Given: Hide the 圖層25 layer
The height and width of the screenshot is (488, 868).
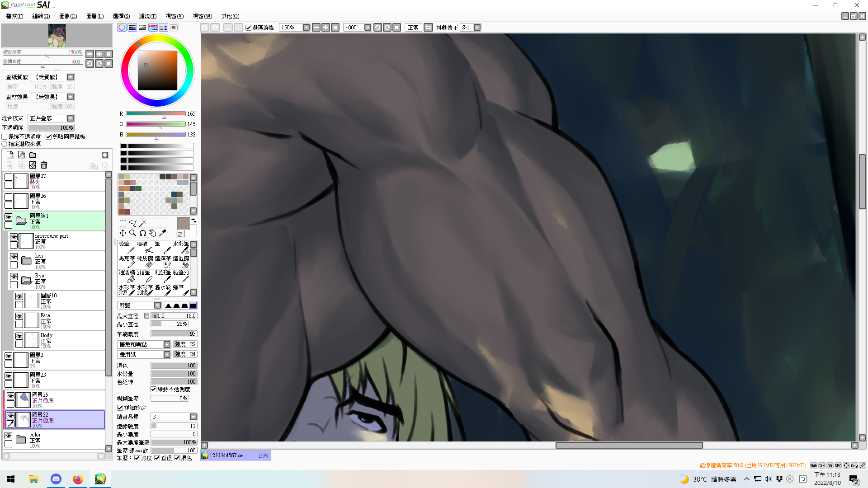Looking at the screenshot, I should click(x=10, y=396).
